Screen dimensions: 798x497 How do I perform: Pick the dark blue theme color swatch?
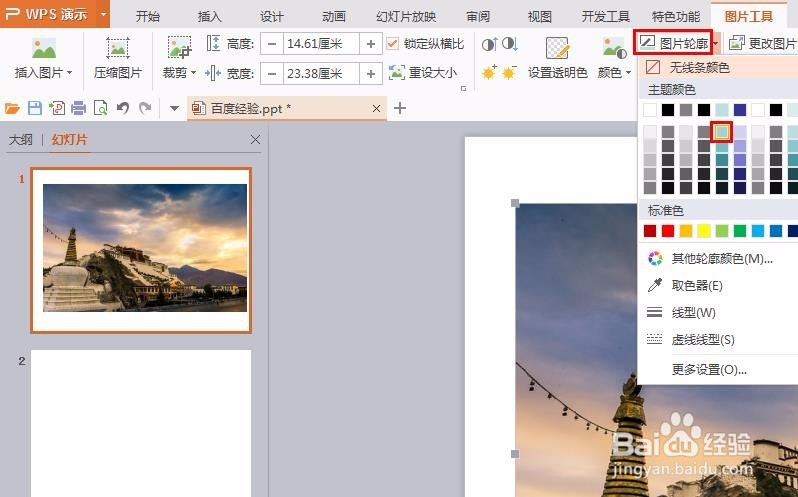[740, 109]
